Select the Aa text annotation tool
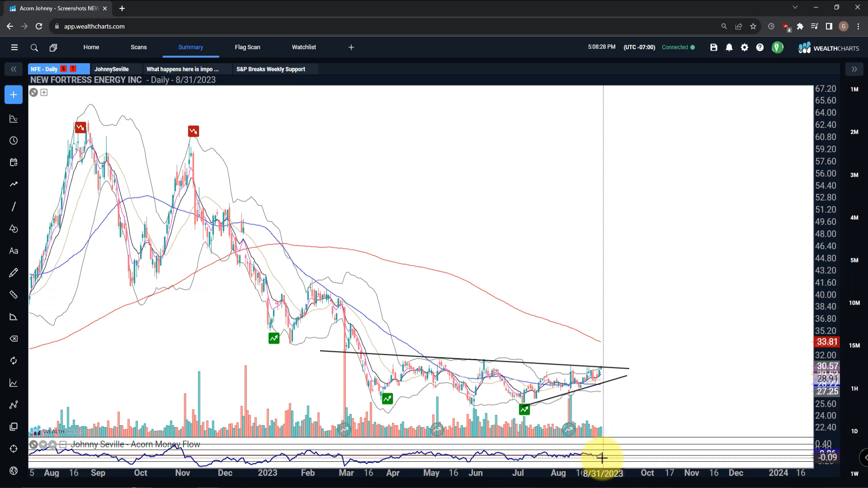Viewport: 868px width, 488px height. click(x=14, y=251)
